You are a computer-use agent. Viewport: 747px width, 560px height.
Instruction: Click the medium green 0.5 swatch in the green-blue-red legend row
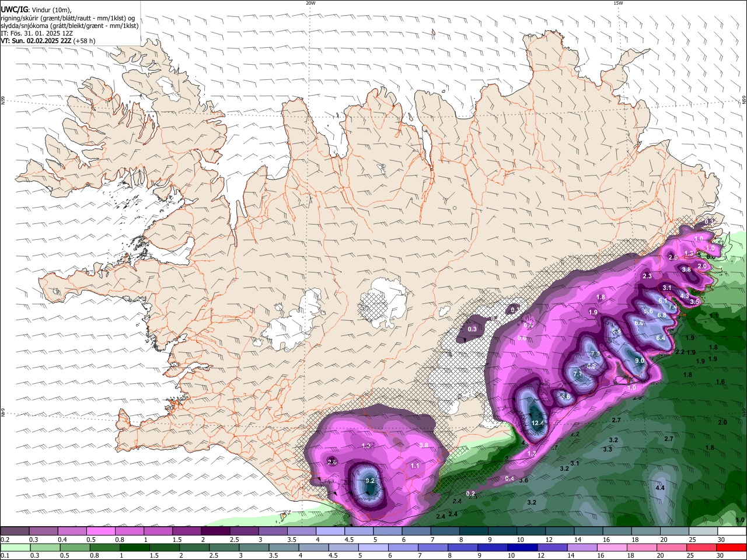click(x=75, y=547)
